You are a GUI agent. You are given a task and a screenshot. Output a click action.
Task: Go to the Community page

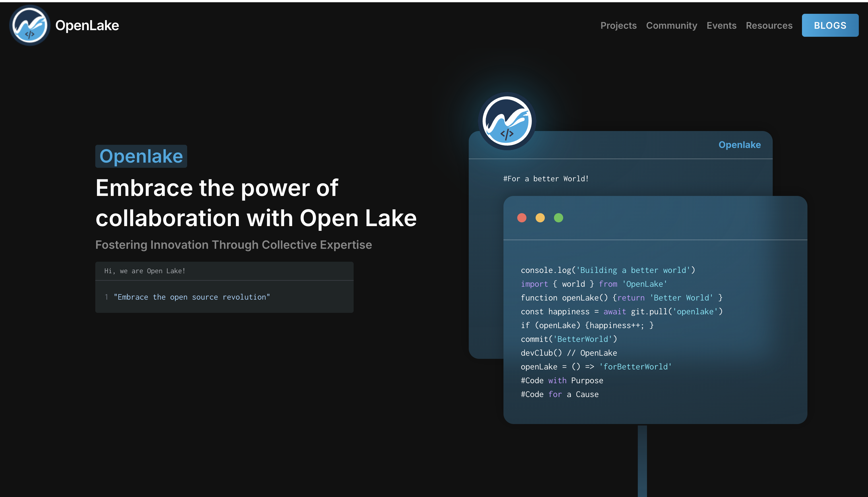coord(671,26)
